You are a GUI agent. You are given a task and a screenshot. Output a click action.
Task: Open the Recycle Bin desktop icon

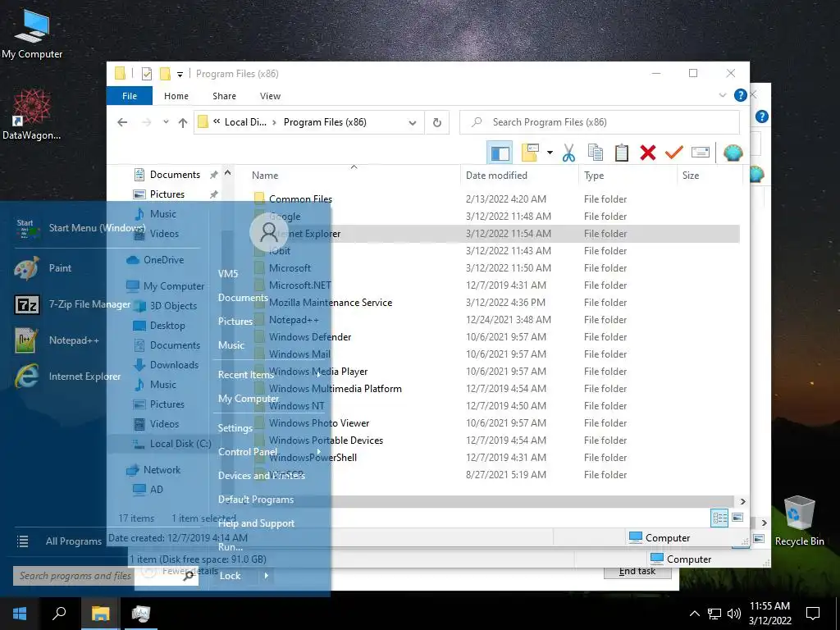799,521
